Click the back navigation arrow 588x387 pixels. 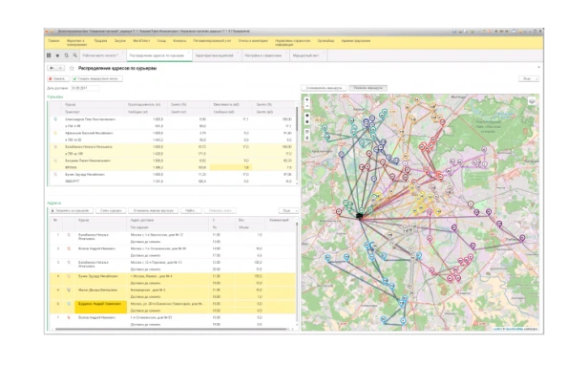(50, 69)
